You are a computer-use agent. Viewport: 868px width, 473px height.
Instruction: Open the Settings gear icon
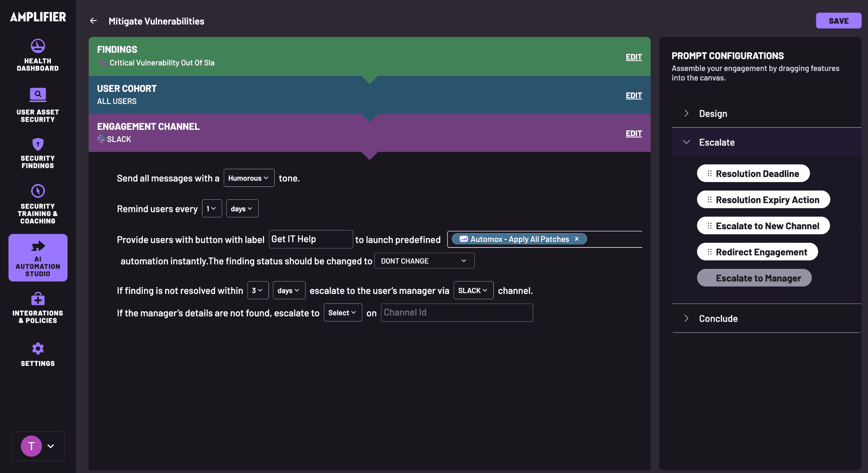tap(38, 349)
